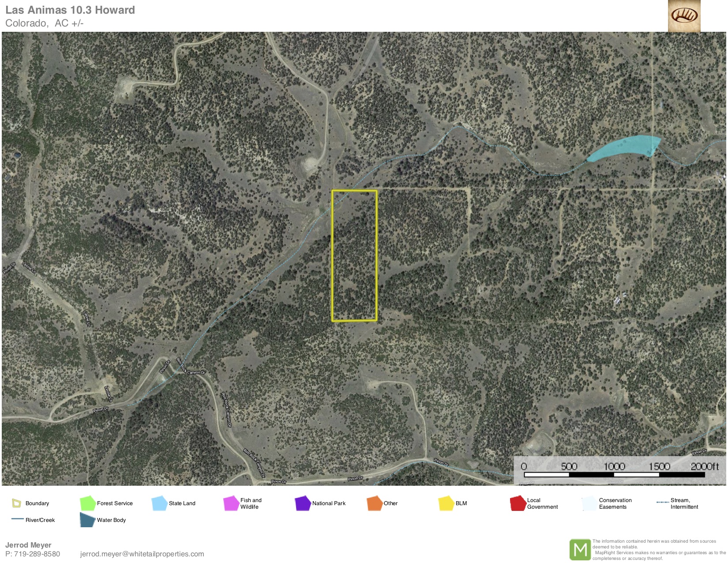Click the turquoise water body on map

[627, 147]
